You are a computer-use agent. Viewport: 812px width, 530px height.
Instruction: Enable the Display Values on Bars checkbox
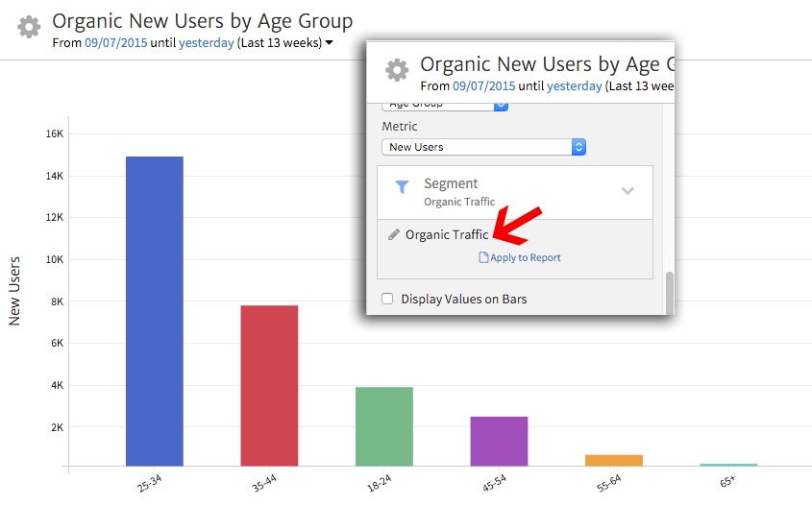pos(387,299)
